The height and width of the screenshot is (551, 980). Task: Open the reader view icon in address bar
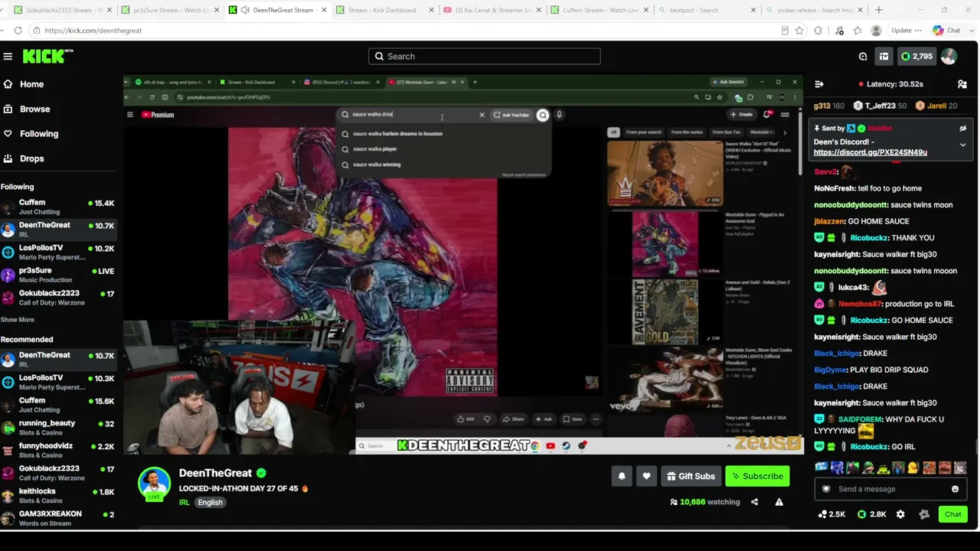point(785,31)
